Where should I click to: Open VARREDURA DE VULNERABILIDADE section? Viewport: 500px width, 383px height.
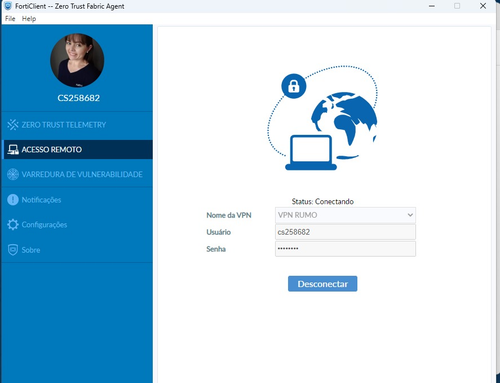[x=77, y=174]
